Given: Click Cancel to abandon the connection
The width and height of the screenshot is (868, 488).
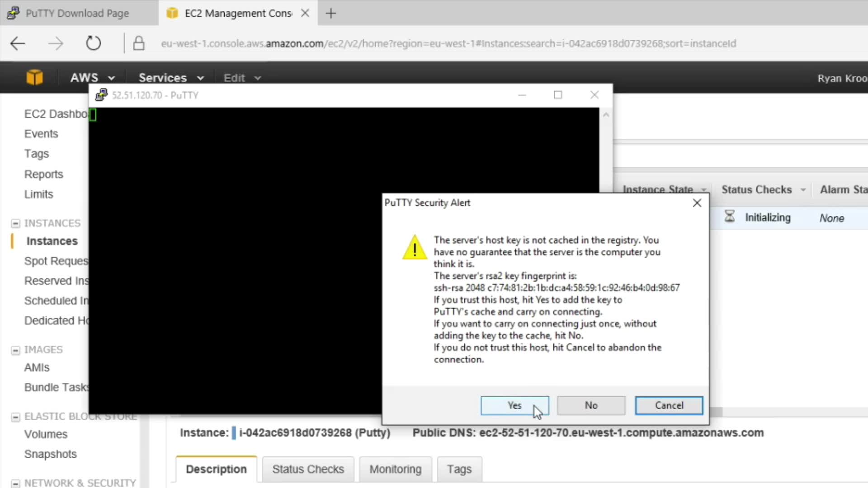Looking at the screenshot, I should pos(669,405).
